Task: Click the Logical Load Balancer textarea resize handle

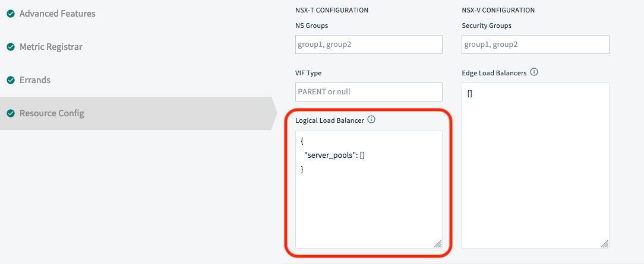Action: click(438, 243)
